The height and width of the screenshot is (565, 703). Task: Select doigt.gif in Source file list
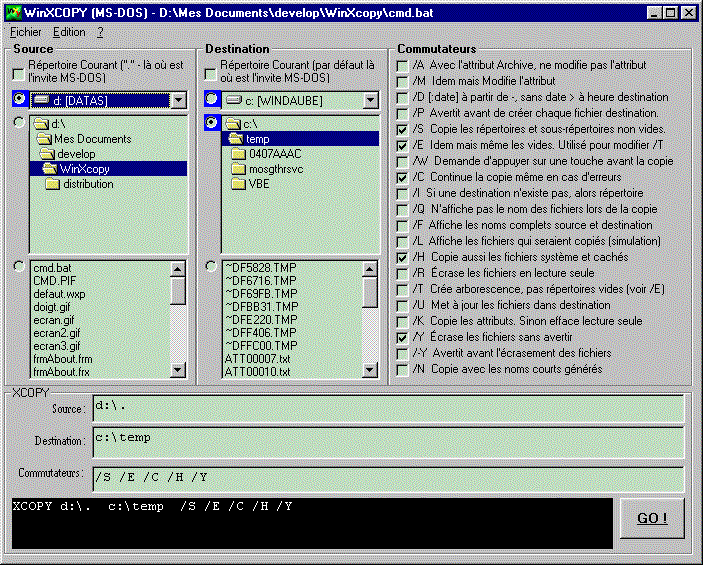point(52,307)
